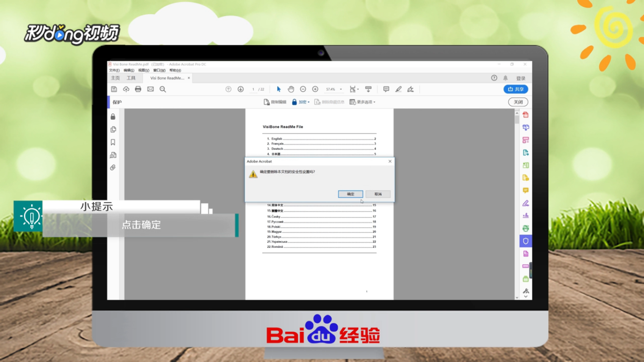The height and width of the screenshot is (362, 644).
Task: Open Create PDF tool in right pane
Action: pos(526,115)
